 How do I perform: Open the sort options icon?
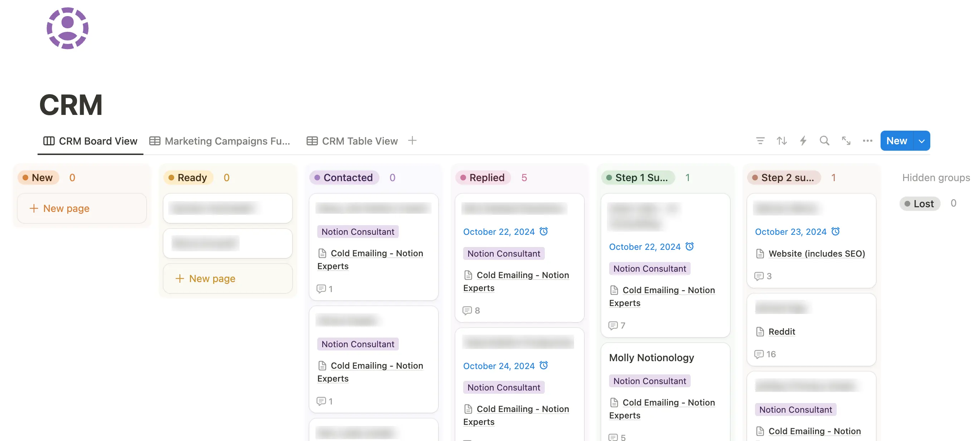[781, 141]
